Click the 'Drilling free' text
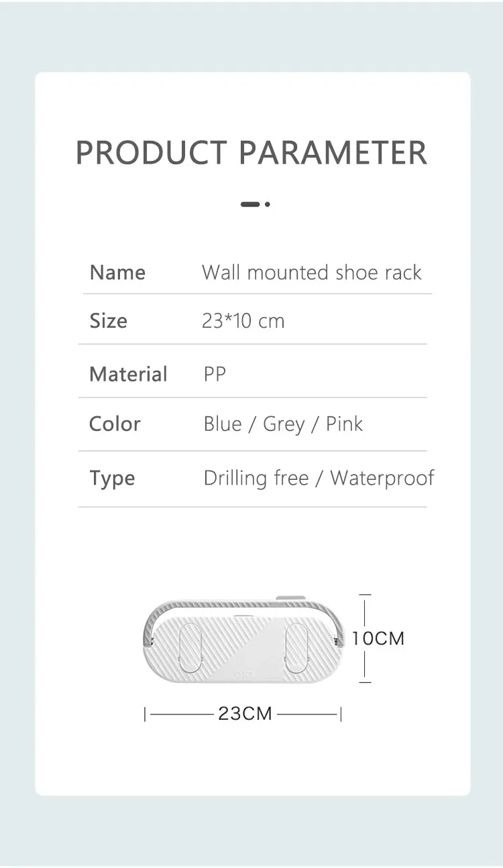 pos(256,478)
